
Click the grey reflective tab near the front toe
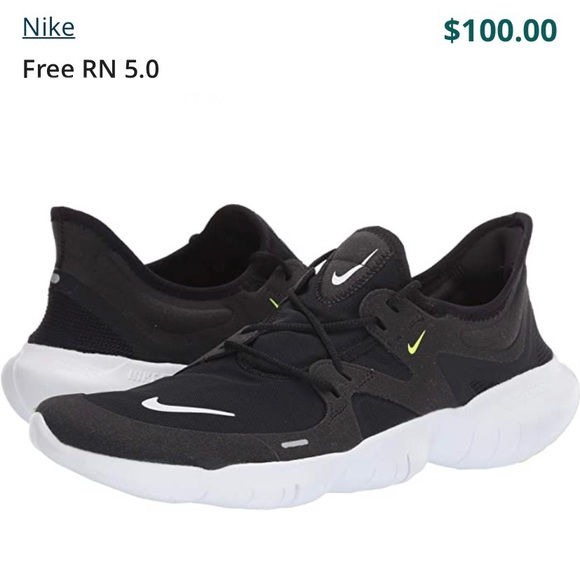coord(294,444)
